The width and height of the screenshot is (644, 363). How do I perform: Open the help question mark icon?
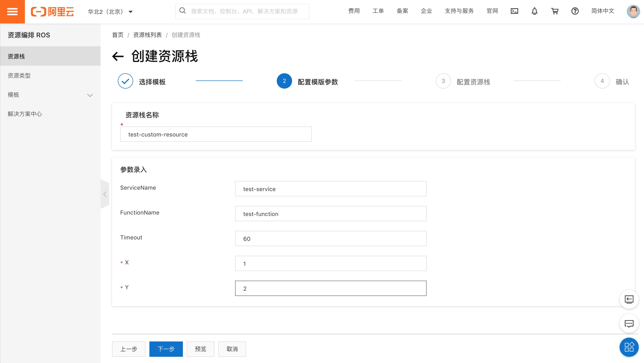[575, 11]
